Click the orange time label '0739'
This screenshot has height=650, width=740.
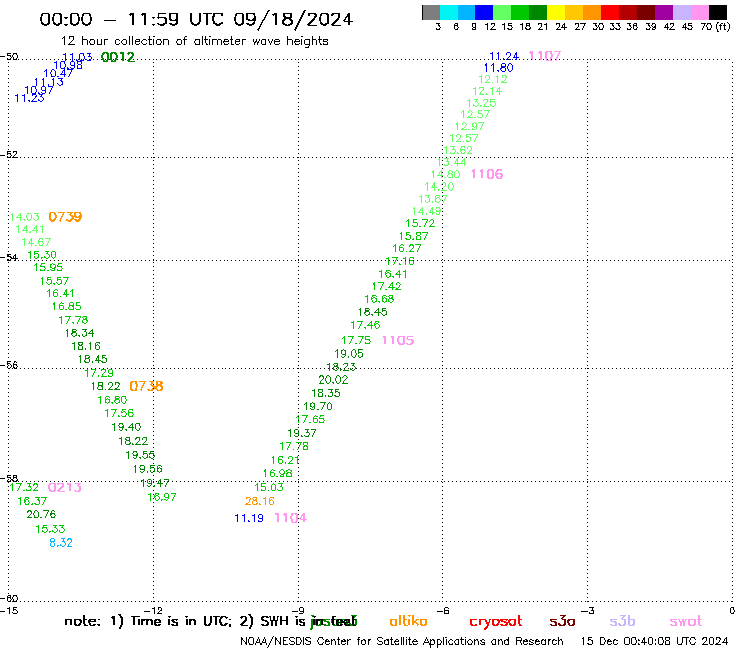[x=65, y=217]
